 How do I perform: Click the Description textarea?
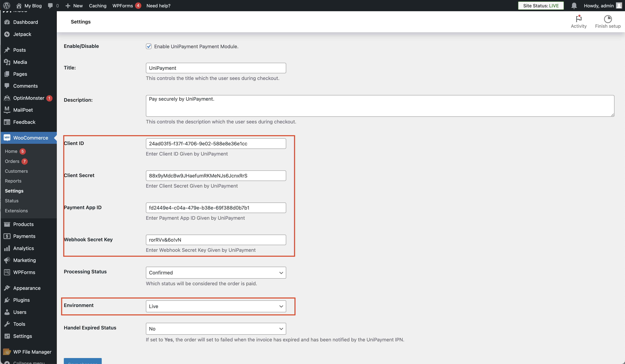tap(380, 106)
